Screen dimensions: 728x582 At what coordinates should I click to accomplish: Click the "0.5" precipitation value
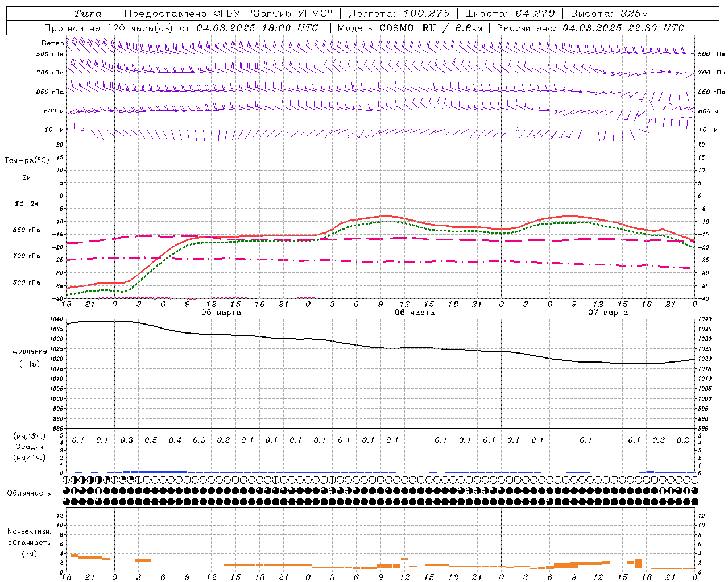click(x=151, y=440)
